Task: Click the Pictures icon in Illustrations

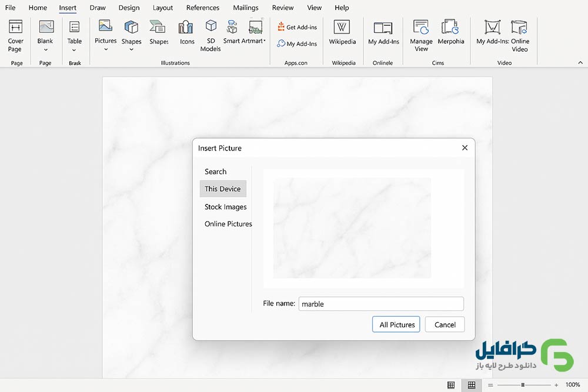Action: click(x=105, y=26)
